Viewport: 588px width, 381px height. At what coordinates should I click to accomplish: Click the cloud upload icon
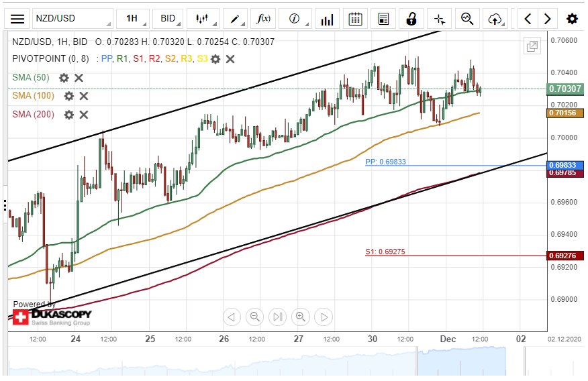(495, 19)
